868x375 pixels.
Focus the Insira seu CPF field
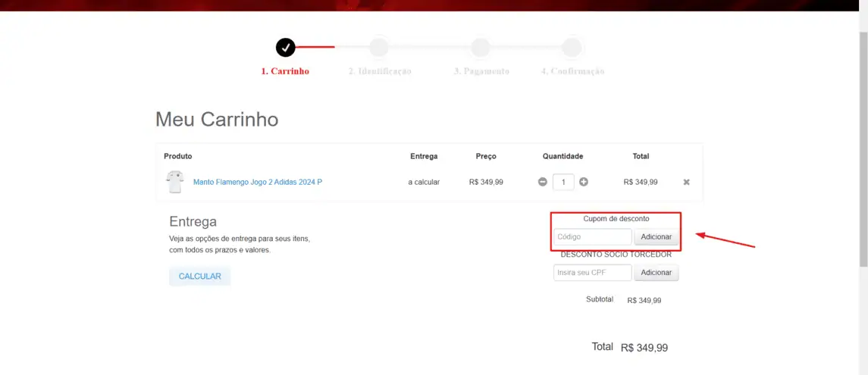pyautogui.click(x=592, y=273)
